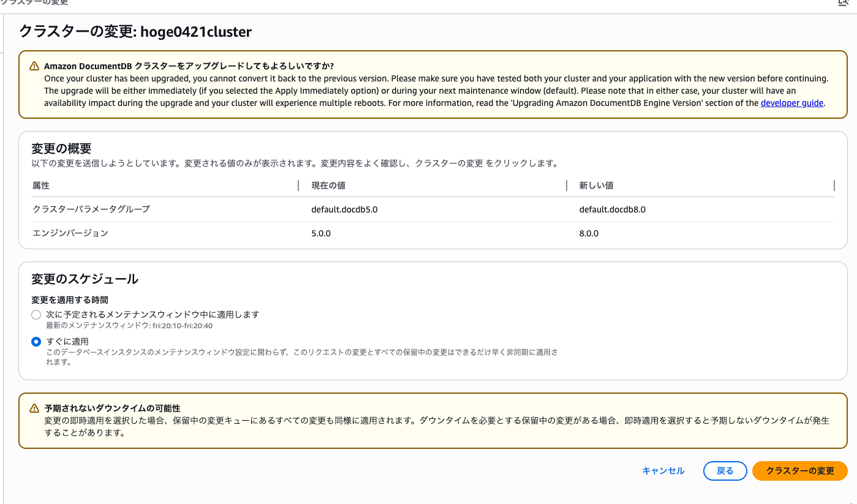Click the 属性 column header
The height and width of the screenshot is (504, 857).
point(40,185)
